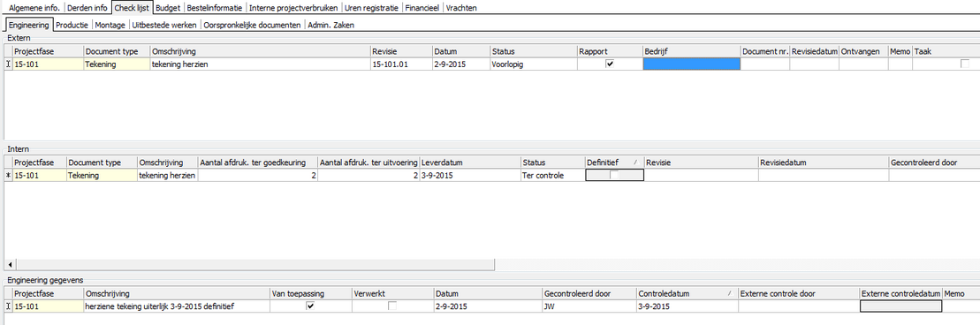980x325 pixels.
Task: Check the Definitief checkbox in Intern row
Action: tap(614, 176)
